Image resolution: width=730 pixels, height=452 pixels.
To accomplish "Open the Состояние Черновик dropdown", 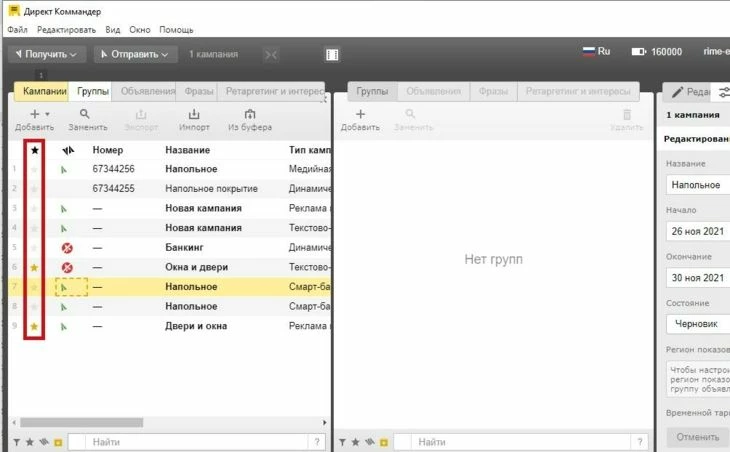I will tap(698, 324).
